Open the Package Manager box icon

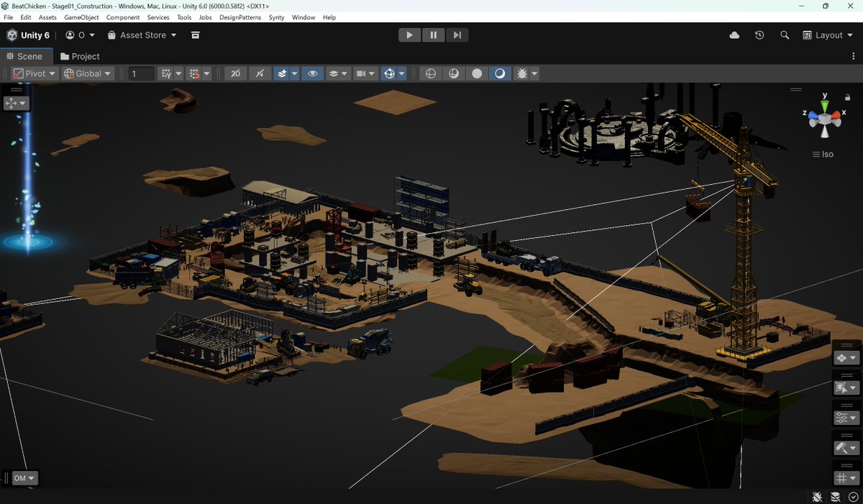point(195,35)
